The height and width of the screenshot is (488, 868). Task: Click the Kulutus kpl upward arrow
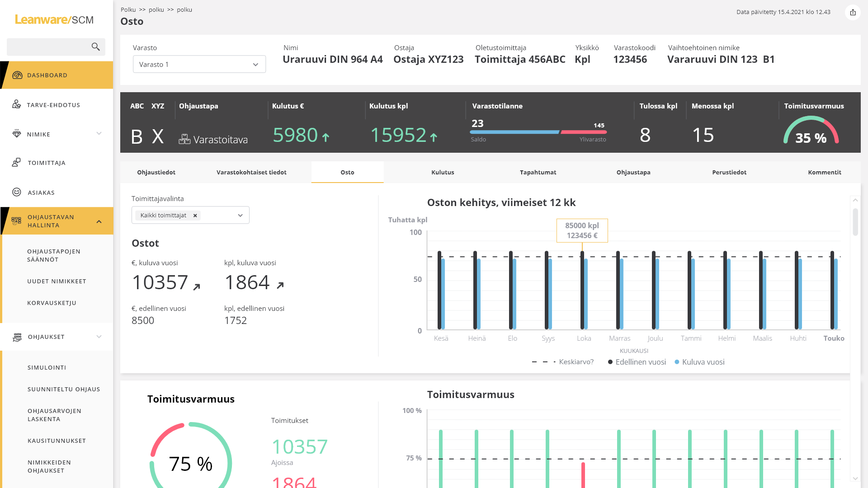click(x=434, y=136)
